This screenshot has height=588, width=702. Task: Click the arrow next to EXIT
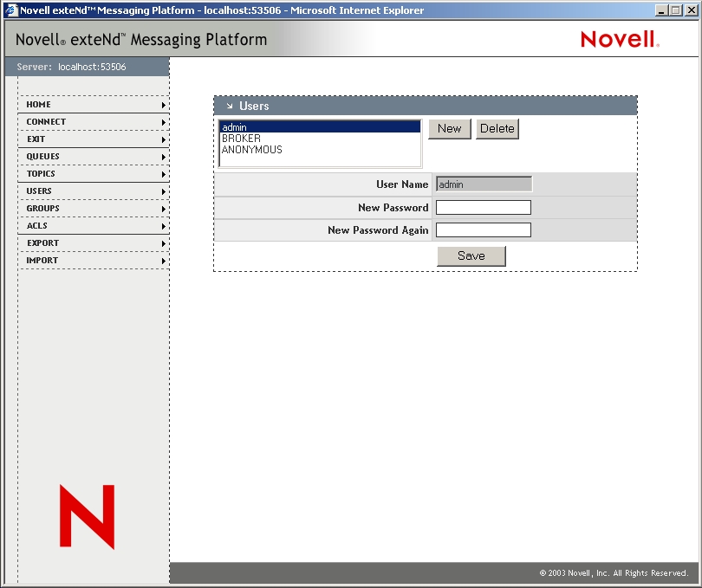[164, 139]
